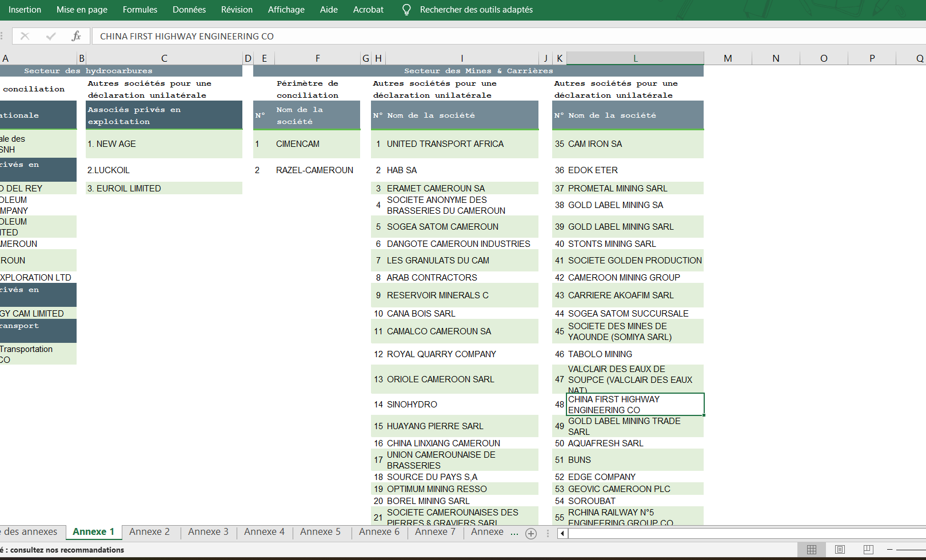The image size is (926, 560).
Task: Select cell 'SINOHYDRO'
Action: (462, 405)
